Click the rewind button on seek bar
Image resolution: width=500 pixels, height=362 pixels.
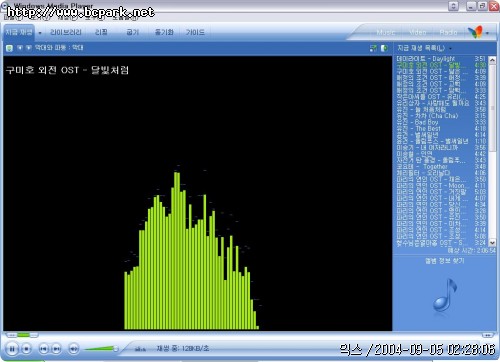coord(12,335)
